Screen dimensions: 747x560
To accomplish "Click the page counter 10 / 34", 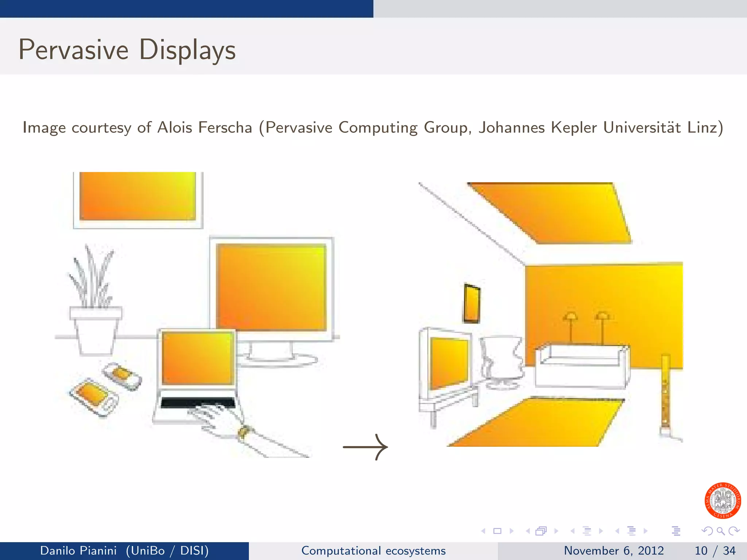I will (x=715, y=551).
